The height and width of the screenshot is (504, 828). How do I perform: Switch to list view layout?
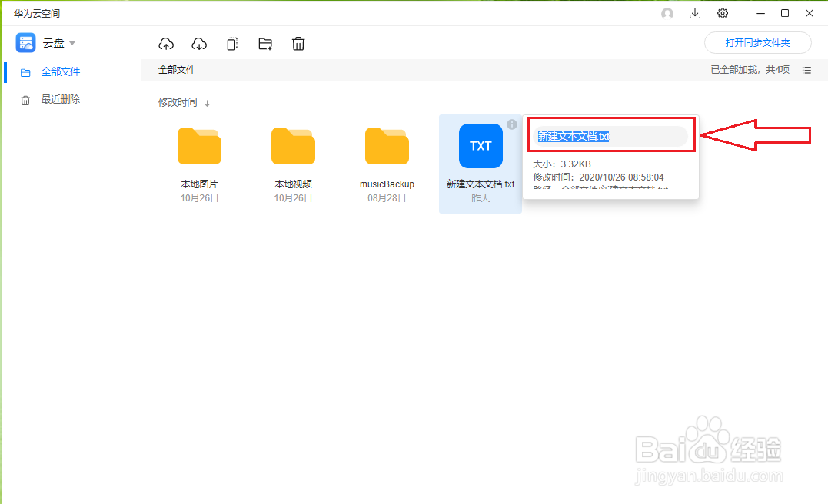(806, 70)
